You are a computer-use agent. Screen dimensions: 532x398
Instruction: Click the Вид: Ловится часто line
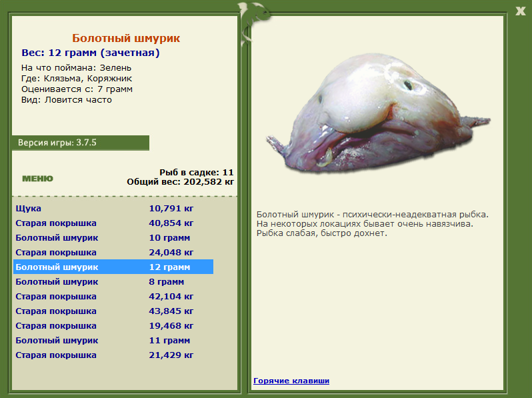click(67, 100)
